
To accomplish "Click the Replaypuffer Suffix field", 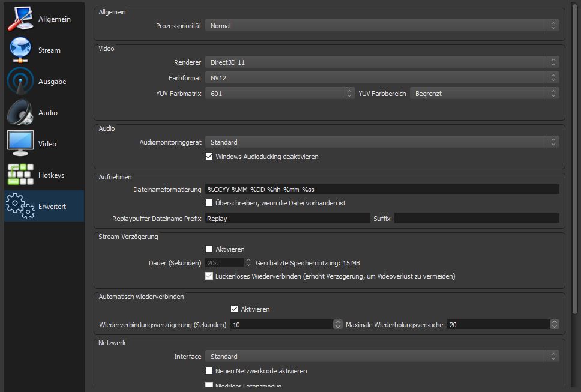I will [x=477, y=219].
